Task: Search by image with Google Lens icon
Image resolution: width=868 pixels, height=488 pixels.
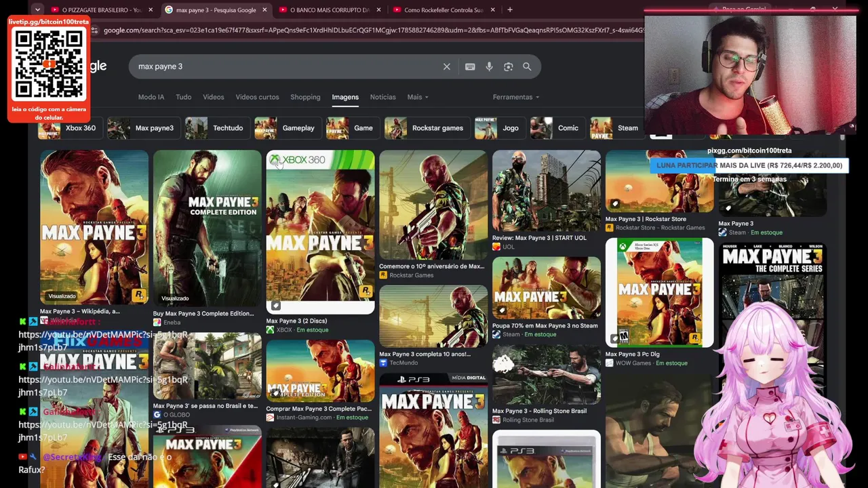Action: (508, 66)
